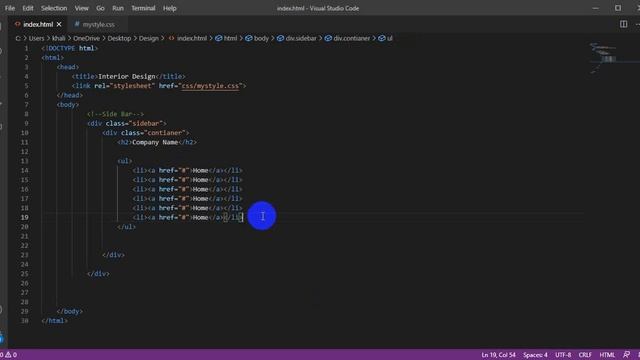This screenshot has height=360, width=640.
Task: Click the OneDrive breadcrumb segment
Action: tap(87, 38)
